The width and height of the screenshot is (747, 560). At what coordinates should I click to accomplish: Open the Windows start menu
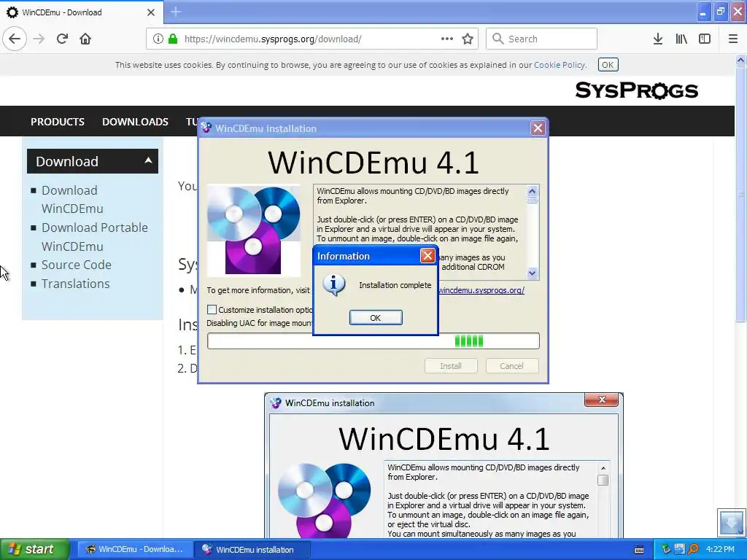pos(35,550)
